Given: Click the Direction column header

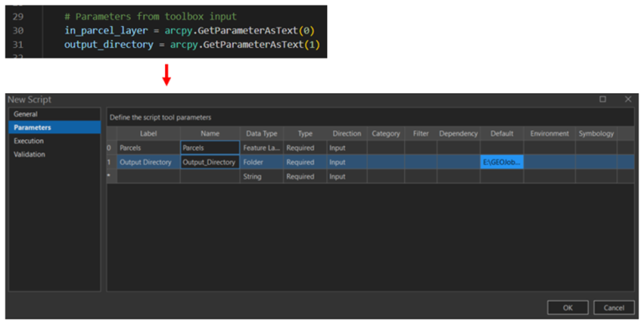Looking at the screenshot, I should [347, 133].
